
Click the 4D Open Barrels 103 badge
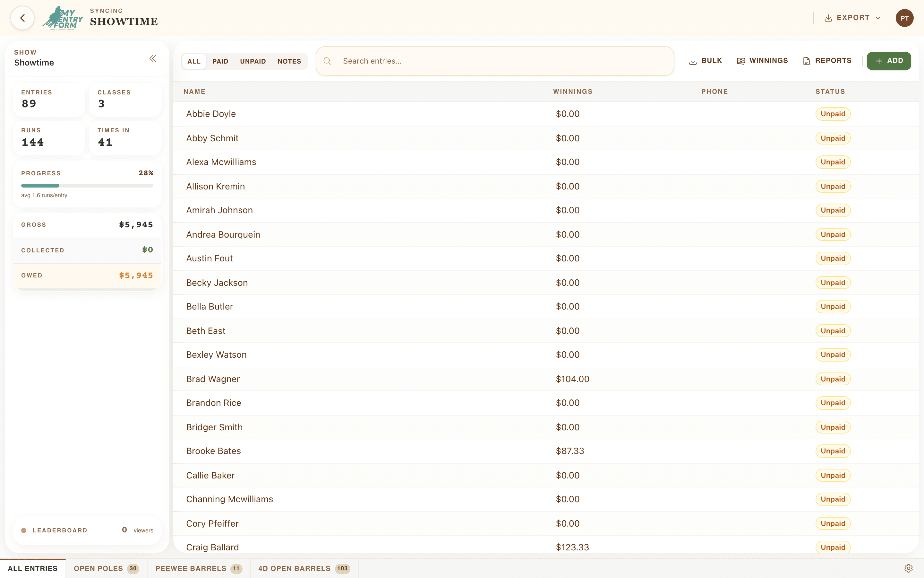click(342, 568)
